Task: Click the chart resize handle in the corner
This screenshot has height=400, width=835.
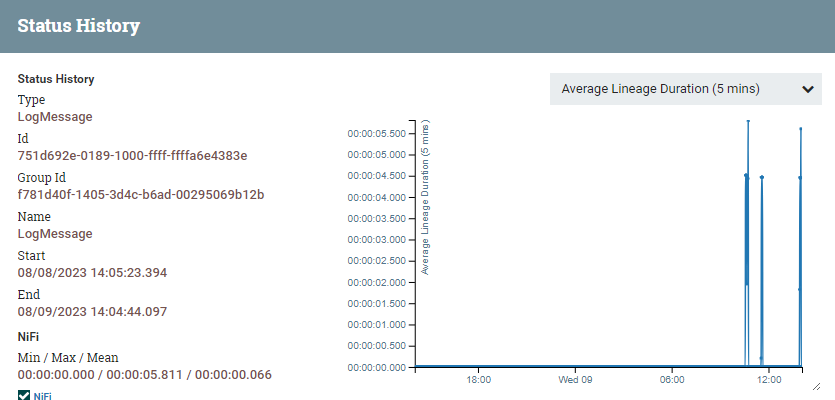Action: (815, 386)
